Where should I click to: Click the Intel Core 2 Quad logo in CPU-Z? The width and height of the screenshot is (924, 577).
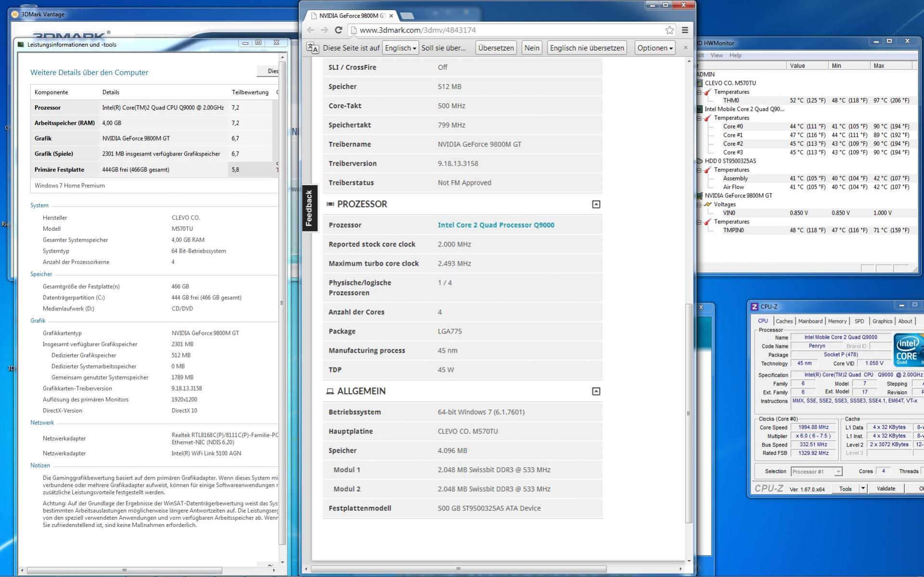click(x=909, y=349)
